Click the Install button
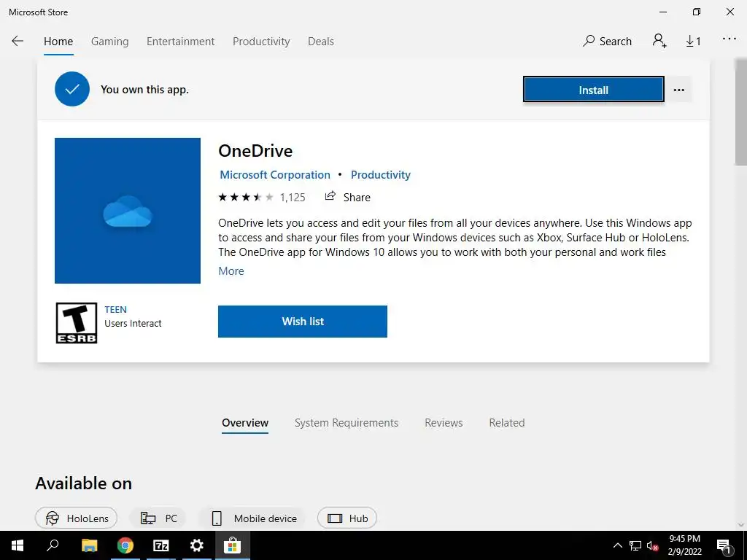This screenshot has width=747, height=560. tap(593, 90)
